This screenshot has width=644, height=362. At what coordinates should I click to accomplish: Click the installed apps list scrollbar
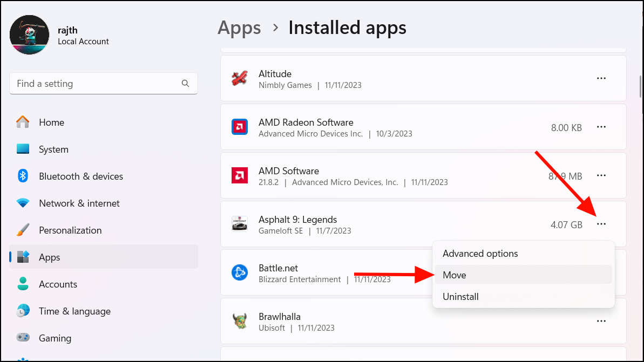pos(640,86)
